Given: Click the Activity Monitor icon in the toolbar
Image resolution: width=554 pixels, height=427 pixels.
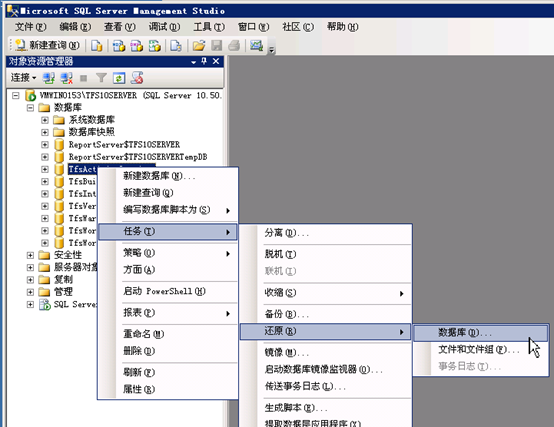Looking at the screenshot, I should [257, 46].
